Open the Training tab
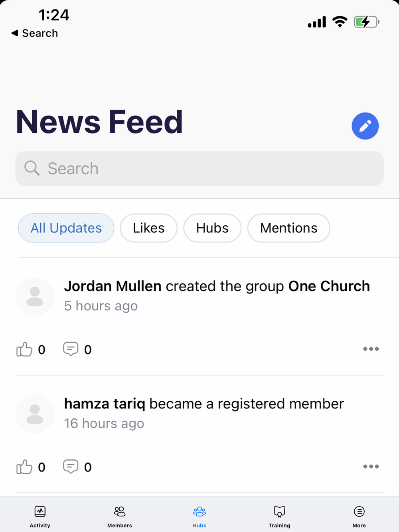This screenshot has height=532, width=399. (279, 516)
